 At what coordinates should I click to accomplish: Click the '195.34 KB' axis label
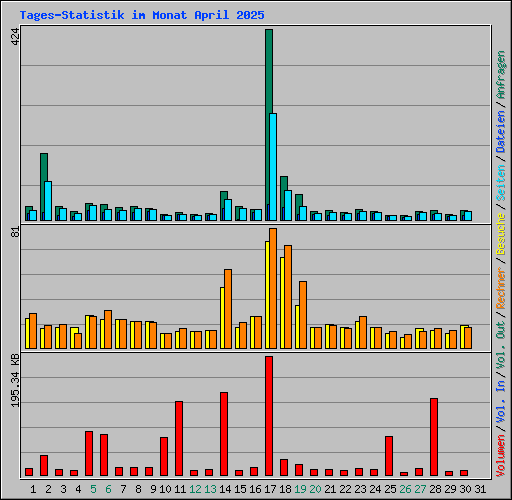coord(15,380)
